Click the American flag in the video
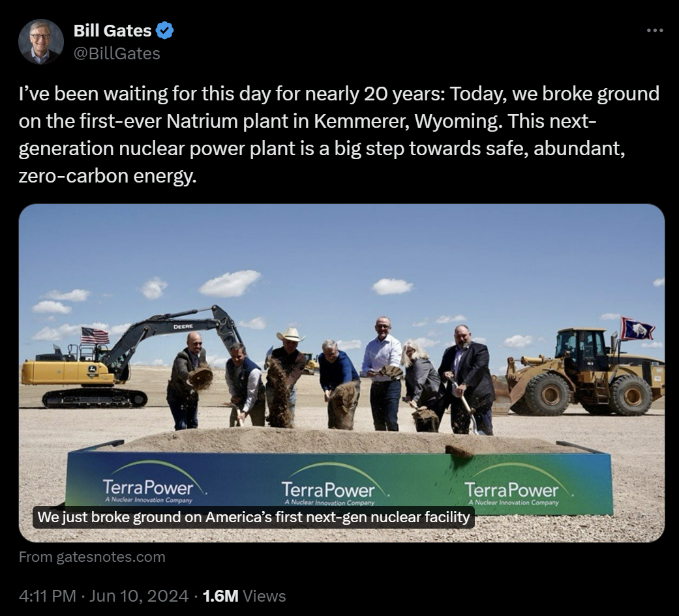Image resolution: width=679 pixels, height=616 pixels. pyautogui.click(x=95, y=336)
